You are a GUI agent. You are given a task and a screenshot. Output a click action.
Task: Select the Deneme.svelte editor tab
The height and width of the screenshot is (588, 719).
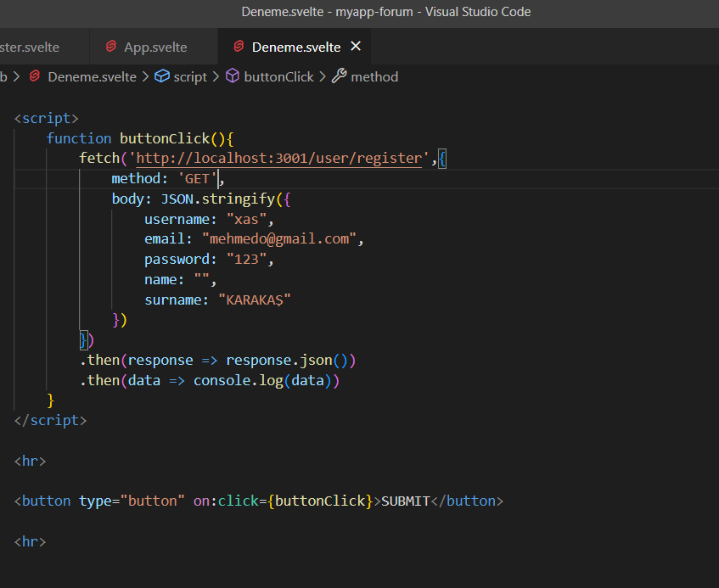[295, 47]
